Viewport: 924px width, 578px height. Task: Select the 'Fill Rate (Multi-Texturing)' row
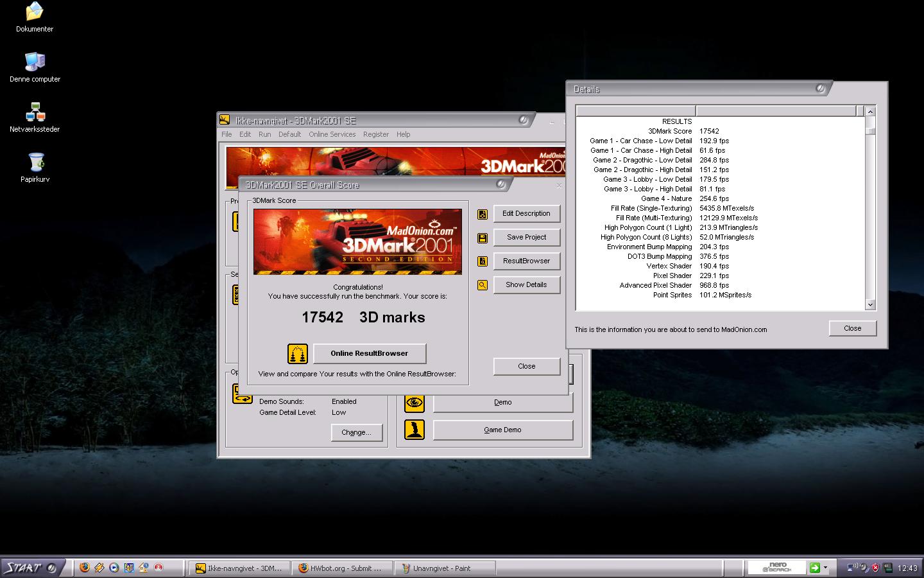(720, 218)
